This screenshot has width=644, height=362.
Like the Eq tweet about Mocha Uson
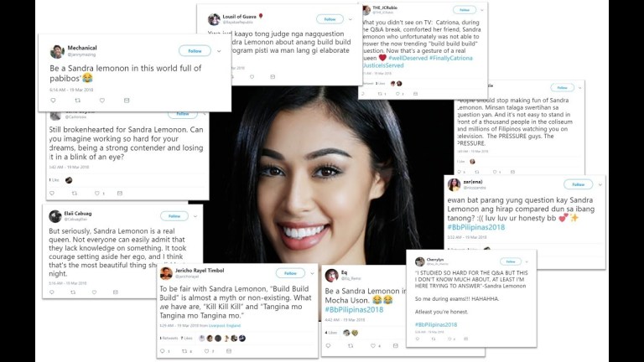[373, 345]
